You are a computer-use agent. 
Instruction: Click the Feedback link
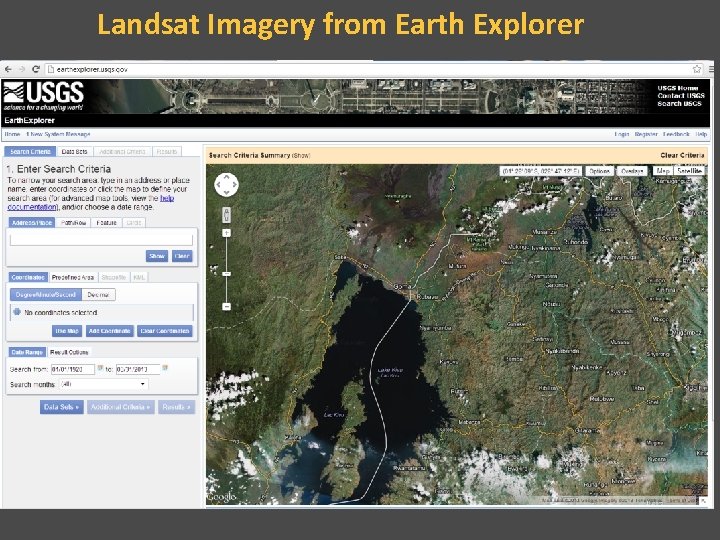click(676, 134)
